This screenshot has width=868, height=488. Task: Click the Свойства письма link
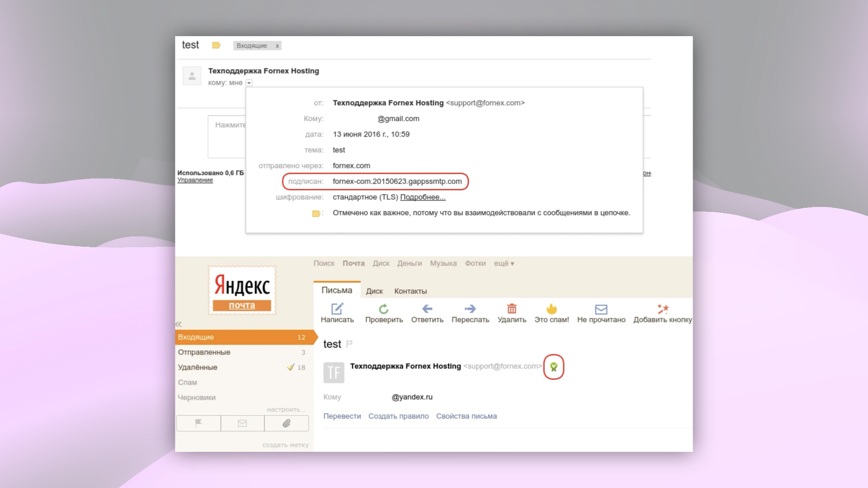[466, 416]
